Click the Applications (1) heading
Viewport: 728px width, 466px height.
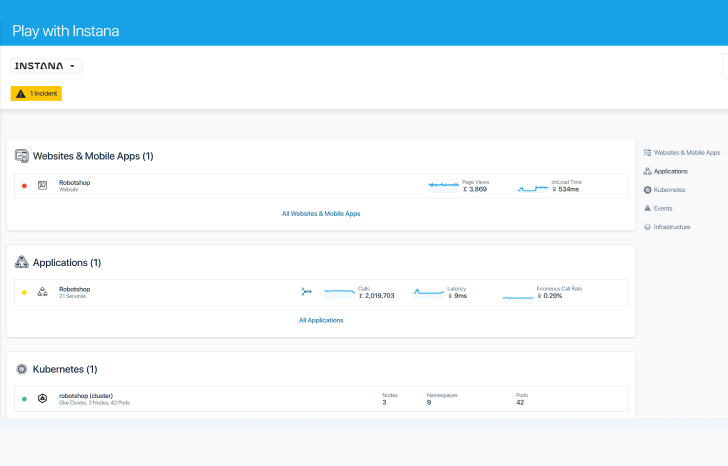67,263
